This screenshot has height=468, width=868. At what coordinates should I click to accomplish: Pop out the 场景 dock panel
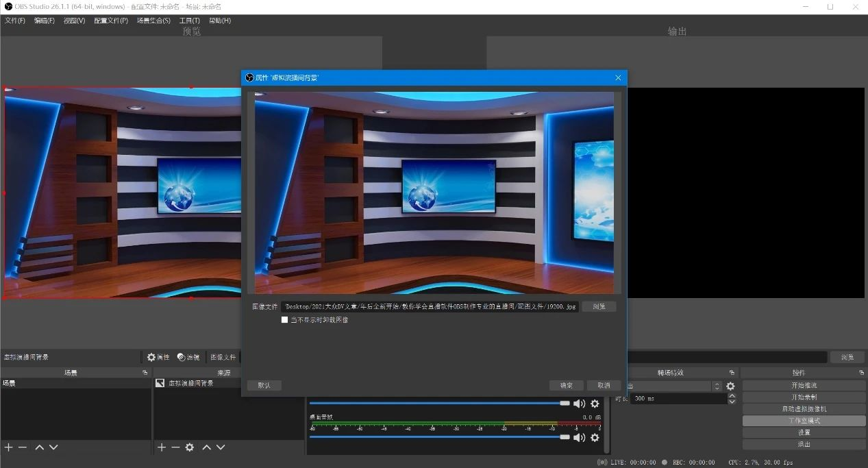(145, 373)
